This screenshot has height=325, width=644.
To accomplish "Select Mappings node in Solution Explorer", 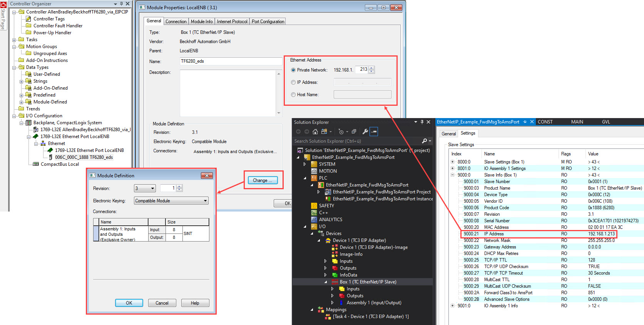I will point(336,310).
